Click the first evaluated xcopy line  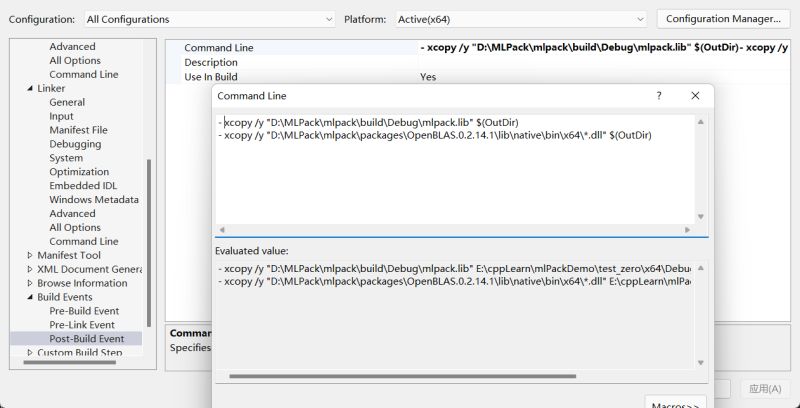454,268
